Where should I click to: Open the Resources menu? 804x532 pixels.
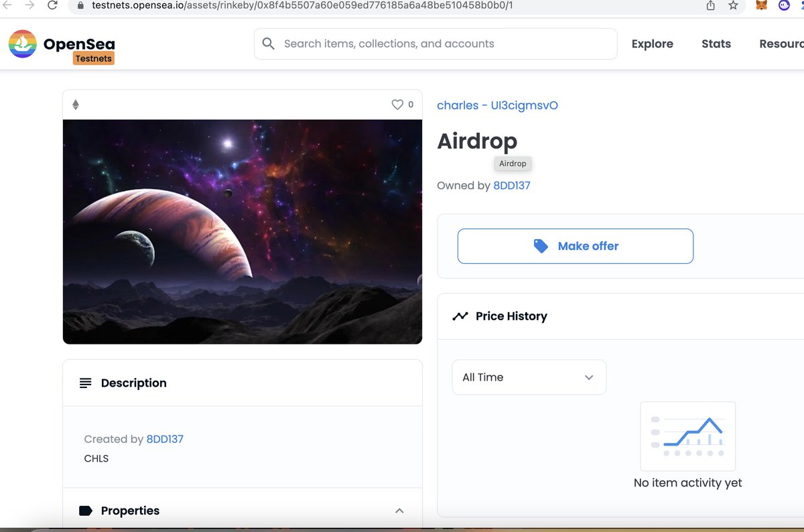click(782, 44)
